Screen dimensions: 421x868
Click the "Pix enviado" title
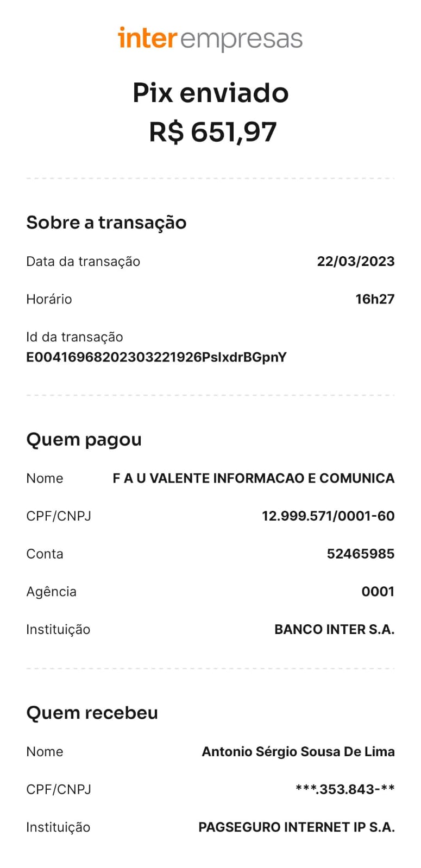210,93
